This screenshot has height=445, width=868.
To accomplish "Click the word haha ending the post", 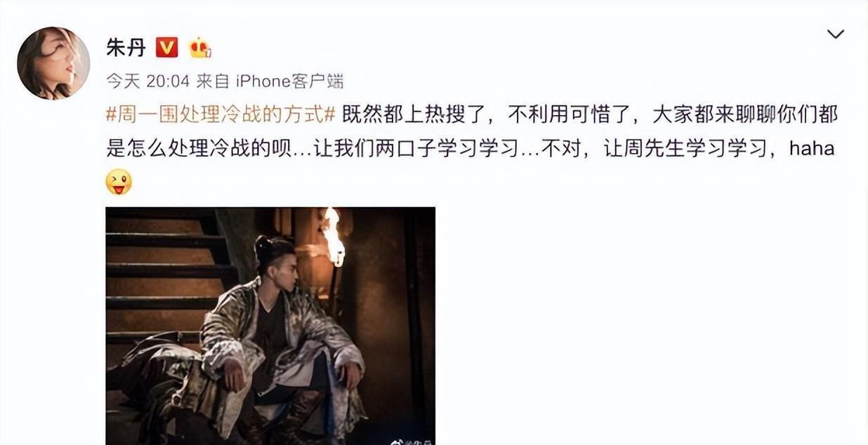I will 812,149.
